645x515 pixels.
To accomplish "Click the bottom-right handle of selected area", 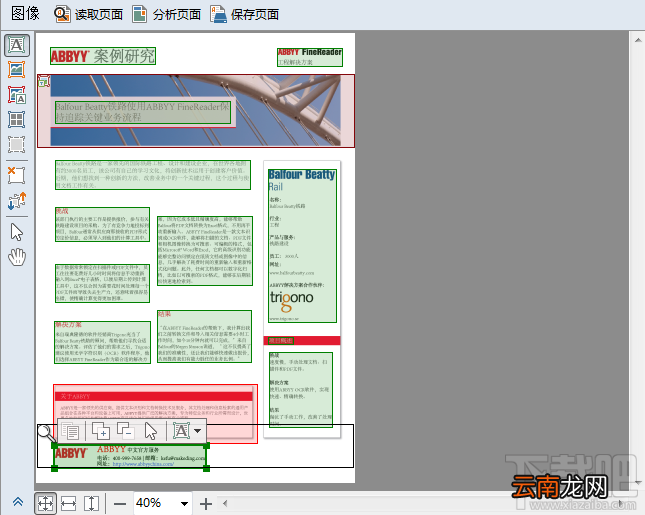I will click(206, 468).
